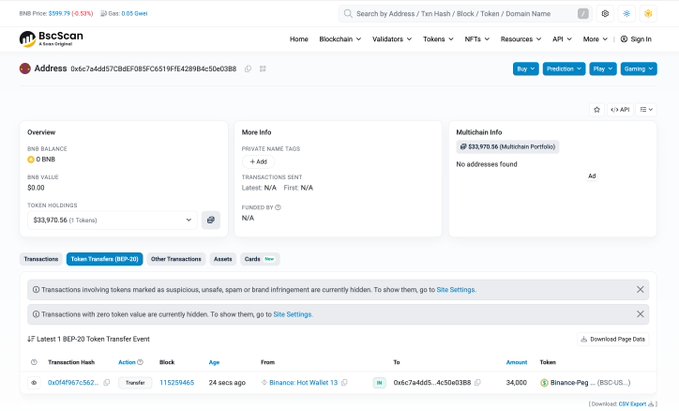Switch to Other Transactions tab
This screenshot has width=679, height=411.
click(x=176, y=259)
